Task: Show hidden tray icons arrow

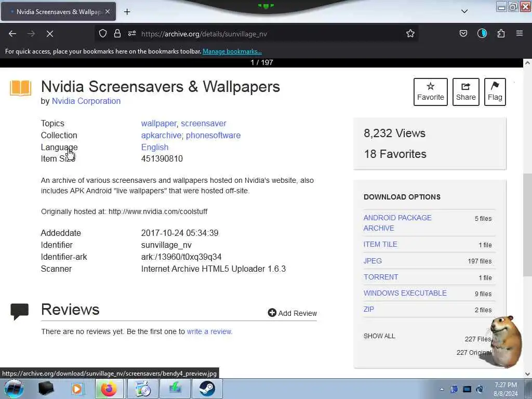Action: 442,389
